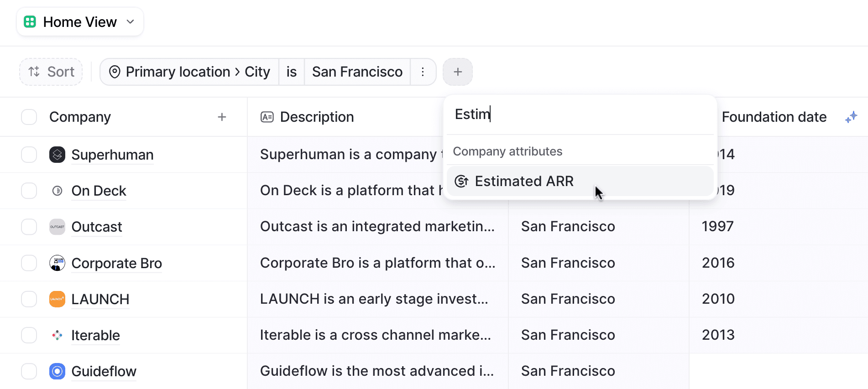This screenshot has height=389, width=868.
Task: Click the Guideflow description cell
Action: pos(378,371)
